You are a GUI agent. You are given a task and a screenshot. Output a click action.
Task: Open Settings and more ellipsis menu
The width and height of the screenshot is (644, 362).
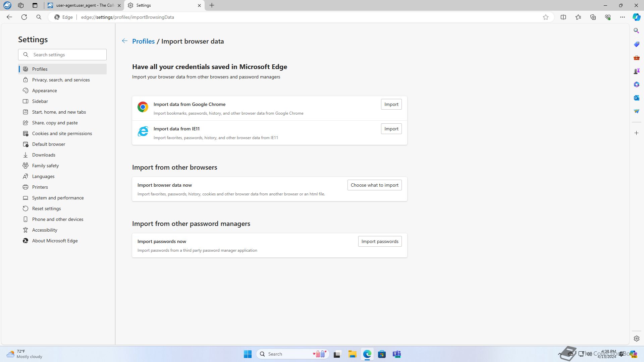(623, 17)
